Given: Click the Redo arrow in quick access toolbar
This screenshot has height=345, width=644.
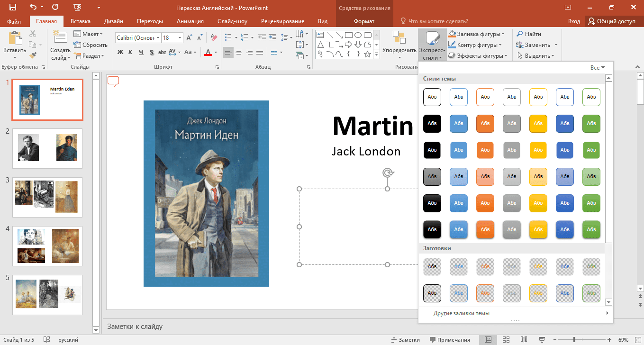Looking at the screenshot, I should (x=55, y=7).
